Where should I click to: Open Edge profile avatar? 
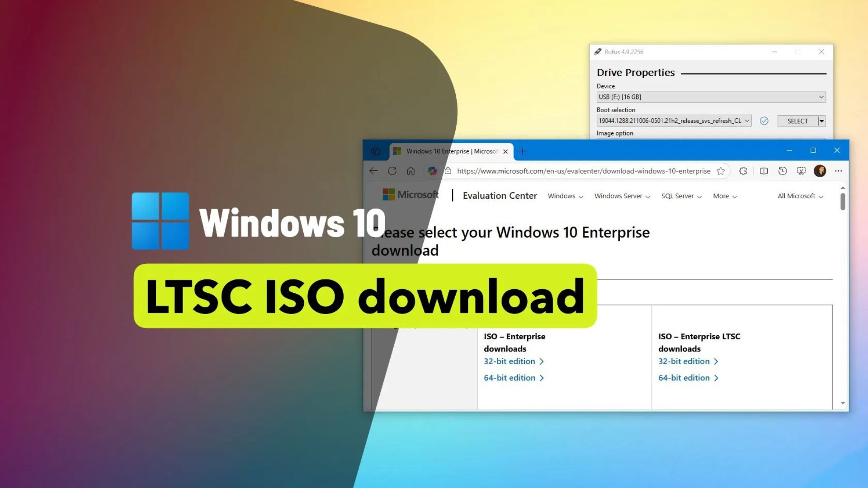[820, 171]
